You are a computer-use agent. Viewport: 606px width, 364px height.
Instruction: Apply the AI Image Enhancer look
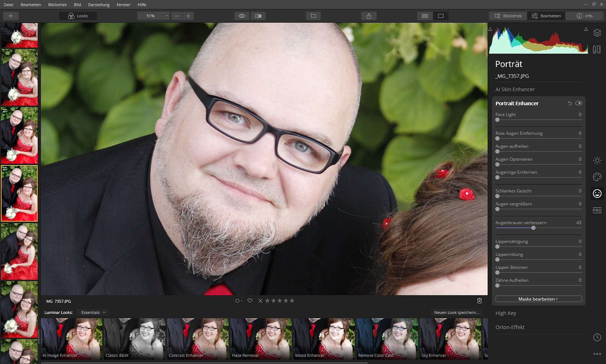coord(72,339)
